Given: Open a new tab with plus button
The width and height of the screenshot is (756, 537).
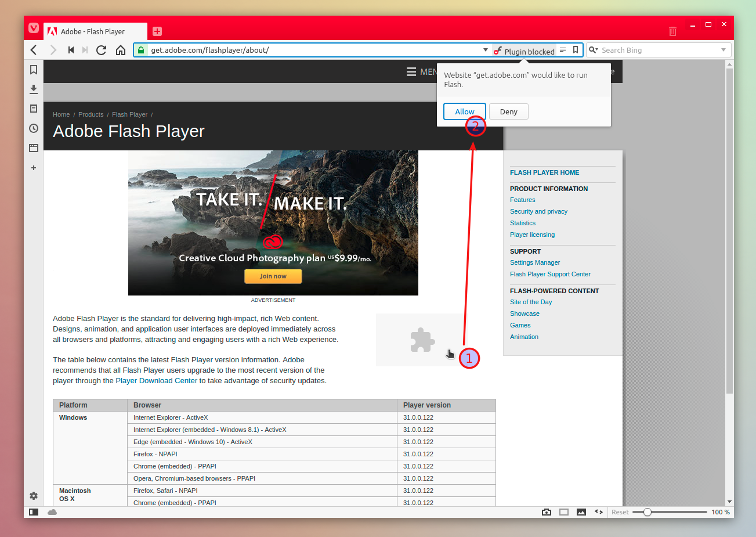Looking at the screenshot, I should coord(157,31).
